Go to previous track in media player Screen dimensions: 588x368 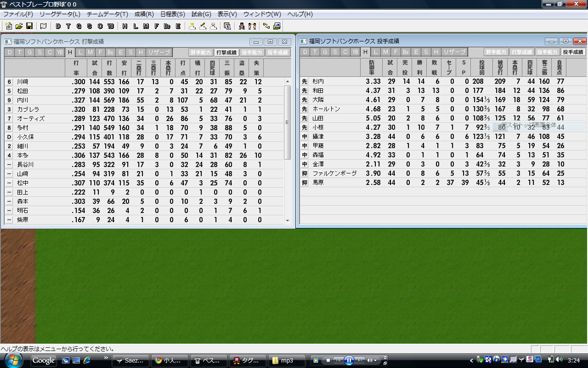338,360
